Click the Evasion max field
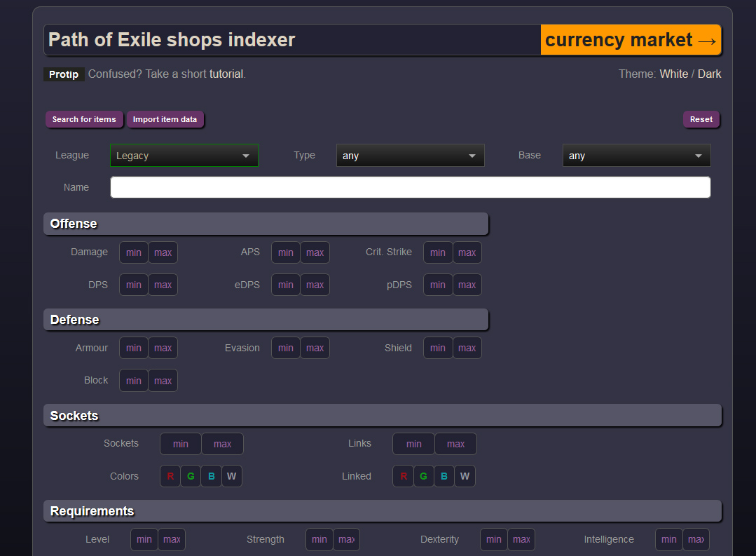 coord(315,348)
